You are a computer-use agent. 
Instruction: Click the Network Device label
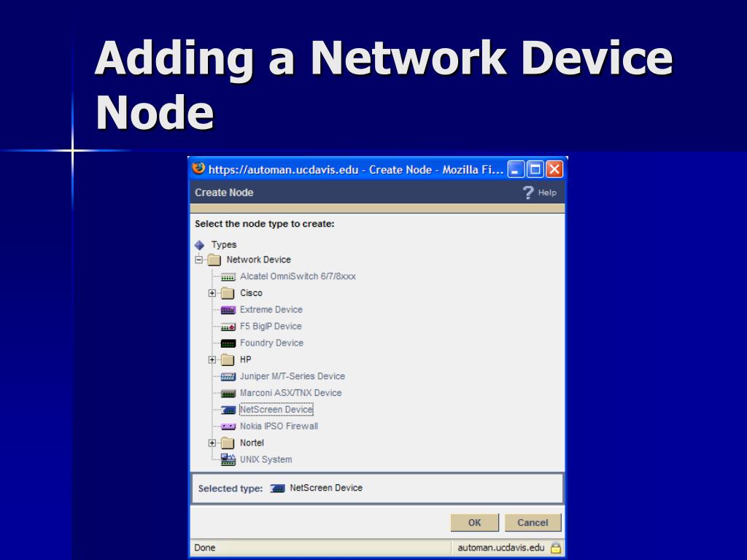[x=259, y=260]
